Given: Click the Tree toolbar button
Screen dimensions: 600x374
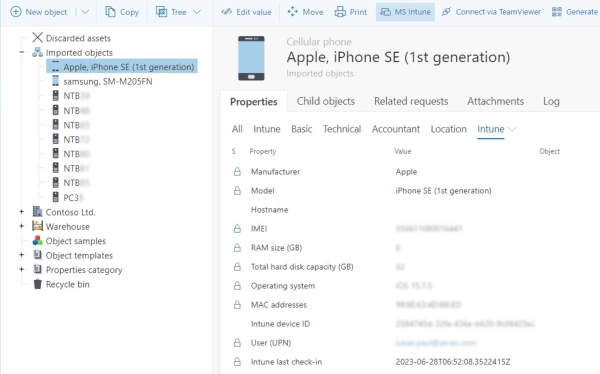Looking at the screenshot, I should click(x=171, y=12).
